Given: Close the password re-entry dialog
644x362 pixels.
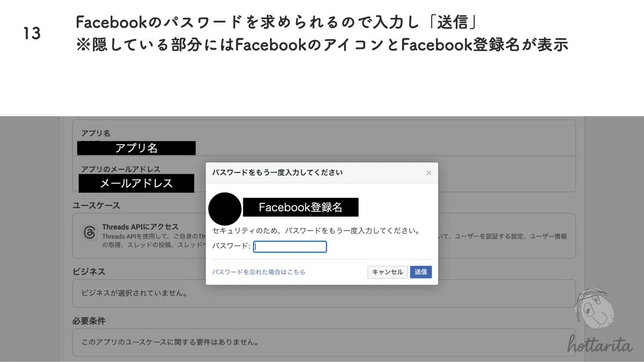Looking at the screenshot, I should coord(428,173).
